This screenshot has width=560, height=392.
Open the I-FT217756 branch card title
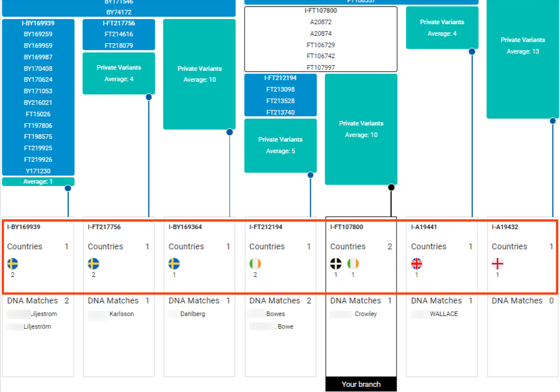pyautogui.click(x=104, y=227)
